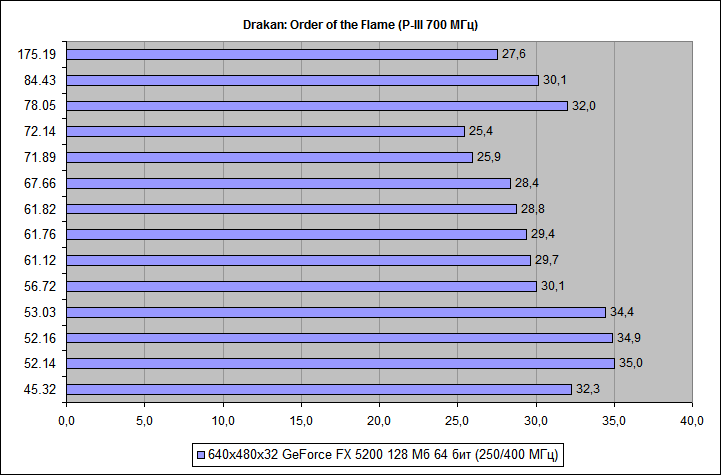Viewport: 721px width, 475px height.
Task: Click the data label 32,0
Action: click(x=584, y=106)
